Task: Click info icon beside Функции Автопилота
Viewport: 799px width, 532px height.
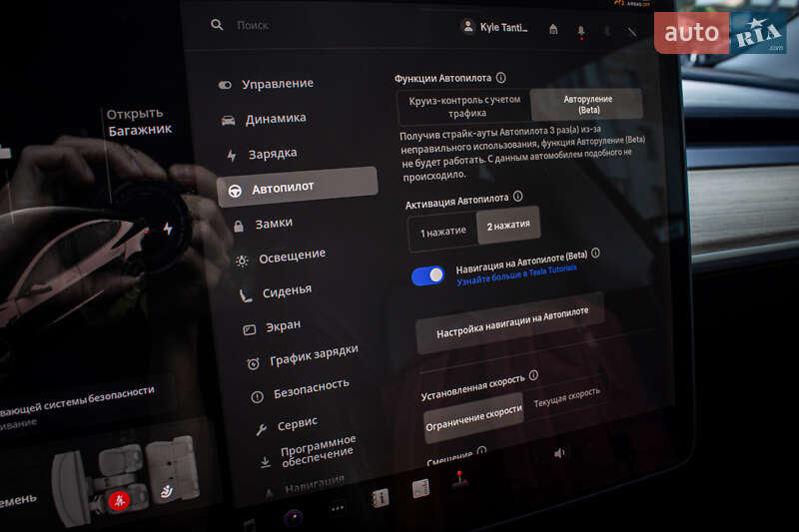Action: [x=500, y=78]
